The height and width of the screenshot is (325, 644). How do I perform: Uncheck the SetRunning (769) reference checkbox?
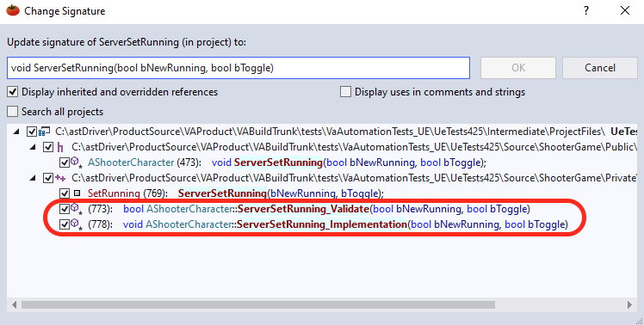click(x=65, y=193)
